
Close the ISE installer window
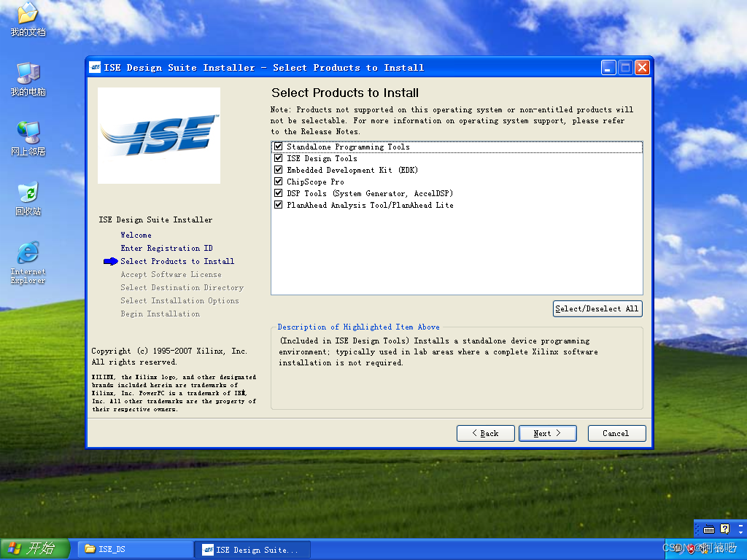point(642,68)
